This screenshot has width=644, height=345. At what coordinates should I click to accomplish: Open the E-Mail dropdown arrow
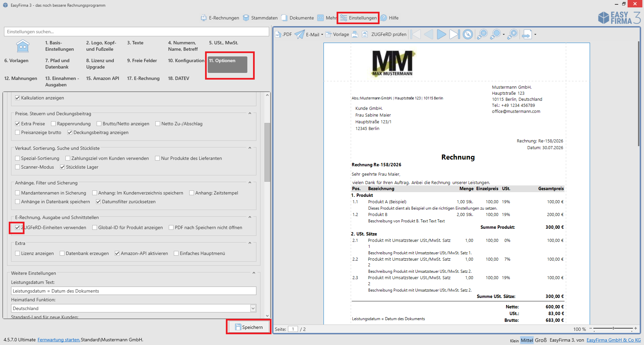[322, 34]
